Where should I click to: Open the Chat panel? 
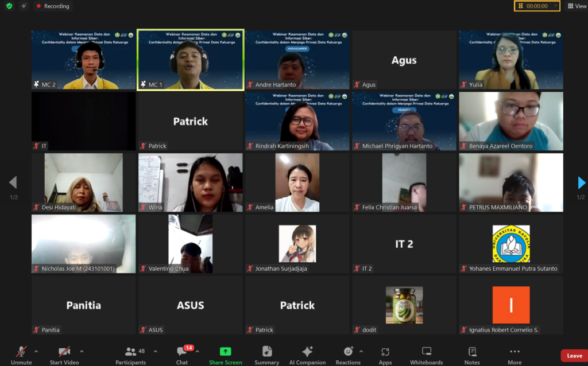(182, 352)
